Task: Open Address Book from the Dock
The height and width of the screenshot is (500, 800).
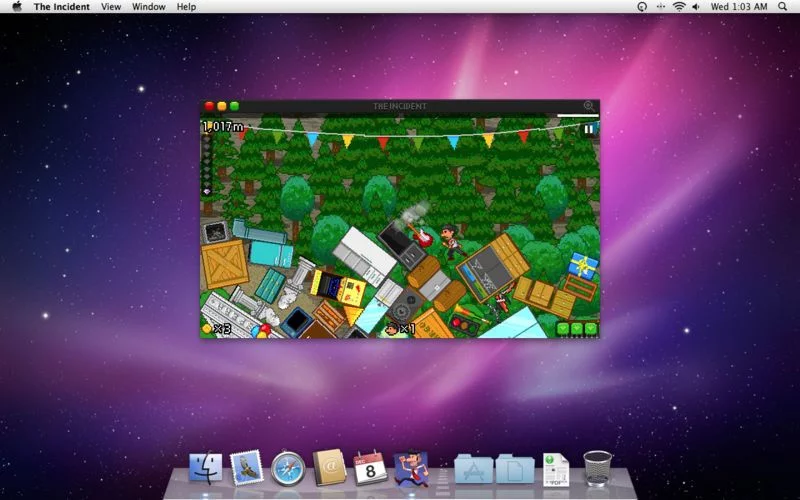Action: pos(329,467)
